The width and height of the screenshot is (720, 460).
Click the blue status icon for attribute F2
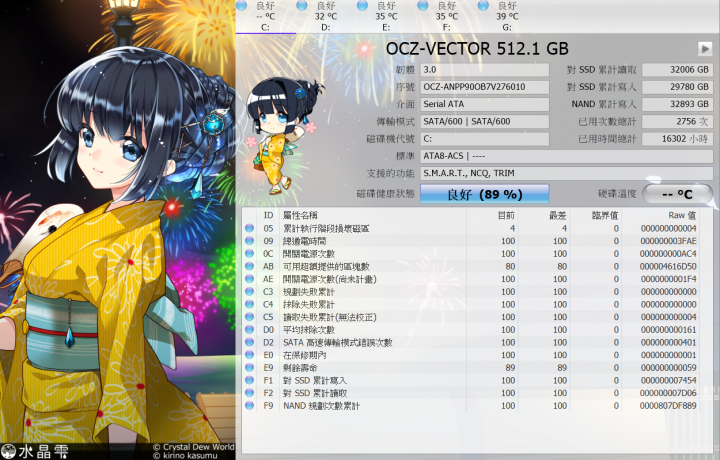249,393
